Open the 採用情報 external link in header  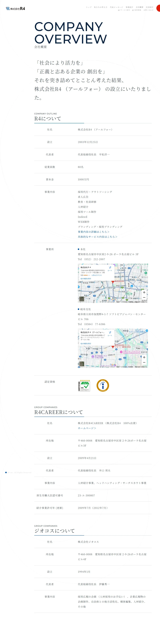(x=137, y=10)
